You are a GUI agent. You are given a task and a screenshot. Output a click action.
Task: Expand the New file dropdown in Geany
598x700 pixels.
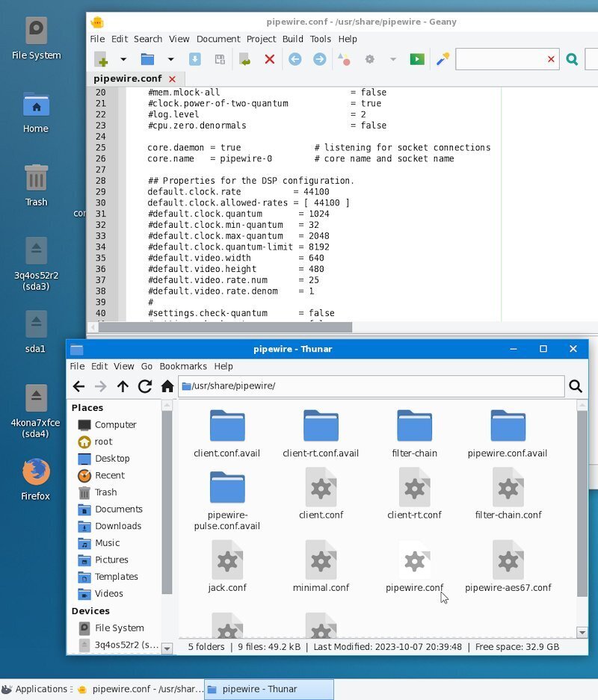[x=122, y=59]
